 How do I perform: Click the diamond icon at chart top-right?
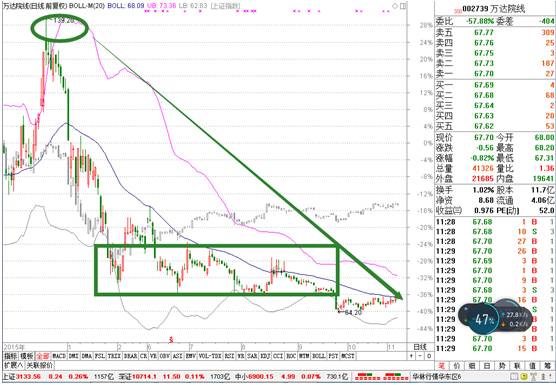[x=395, y=6]
